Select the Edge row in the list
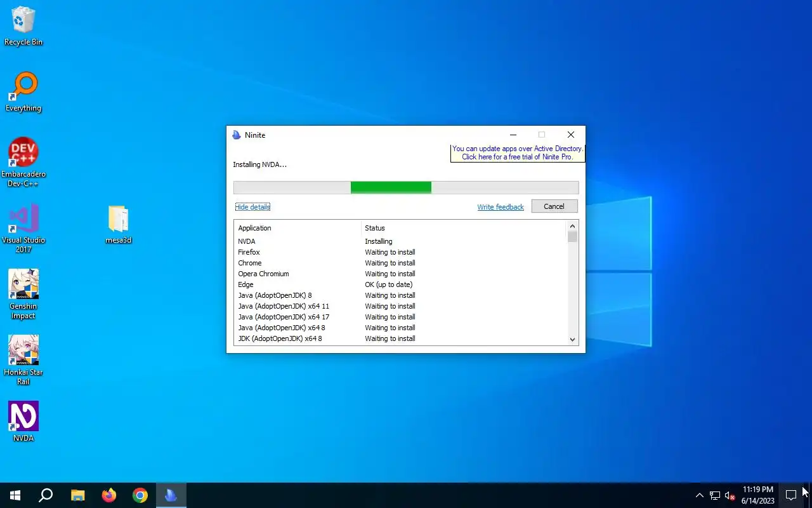Screen dimensions: 812x508 400,284
